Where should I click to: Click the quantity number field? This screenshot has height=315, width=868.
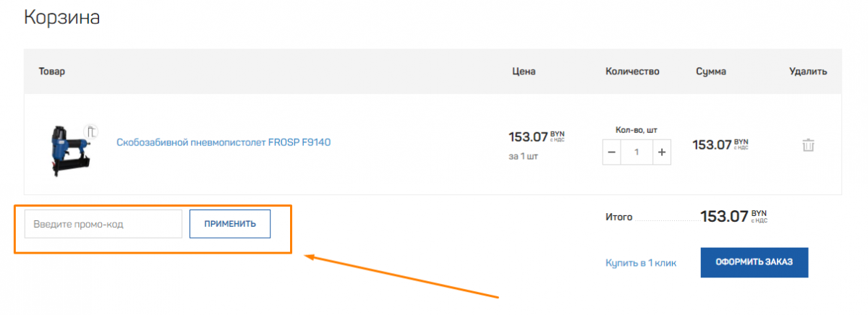tap(637, 152)
